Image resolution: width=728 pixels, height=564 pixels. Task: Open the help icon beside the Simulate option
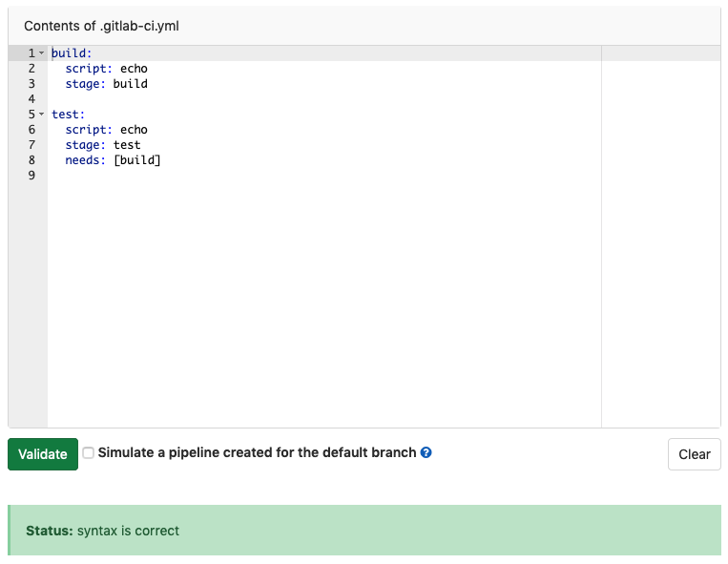[426, 452]
